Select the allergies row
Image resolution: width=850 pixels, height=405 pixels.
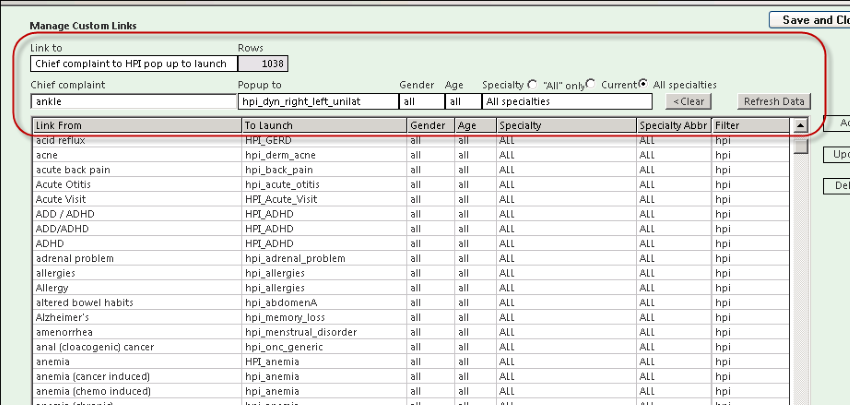[411, 273]
